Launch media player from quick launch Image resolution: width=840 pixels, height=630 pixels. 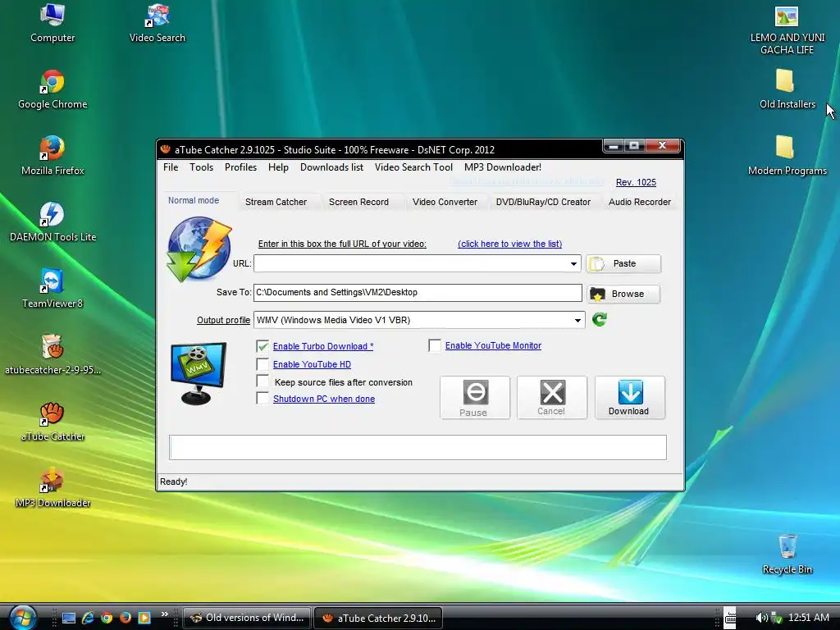pyautogui.click(x=144, y=618)
